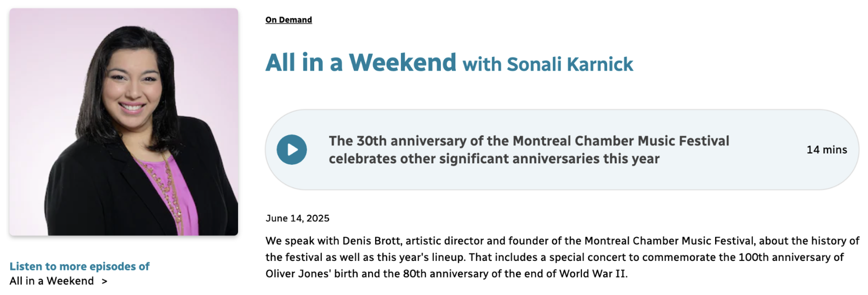Image resolution: width=868 pixels, height=295 pixels.
Task: Click the June 14, 2025 date text
Action: tap(297, 218)
